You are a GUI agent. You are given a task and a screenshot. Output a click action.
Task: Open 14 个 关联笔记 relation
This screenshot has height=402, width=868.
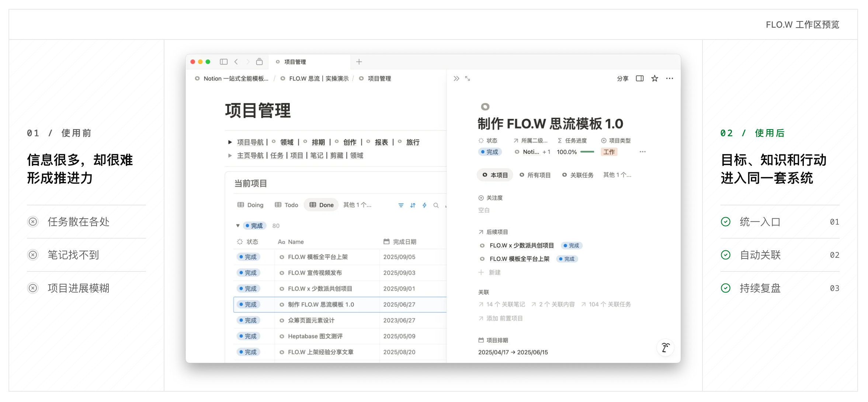point(501,304)
